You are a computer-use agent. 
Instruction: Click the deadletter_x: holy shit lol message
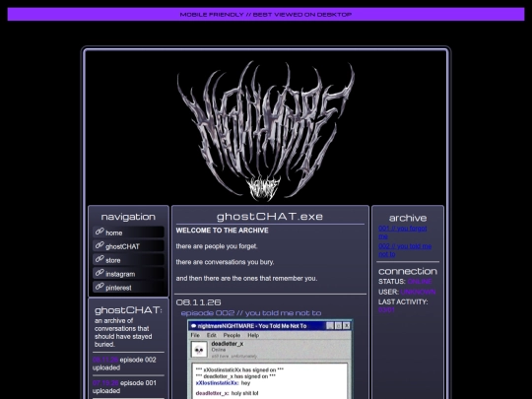(x=227, y=393)
